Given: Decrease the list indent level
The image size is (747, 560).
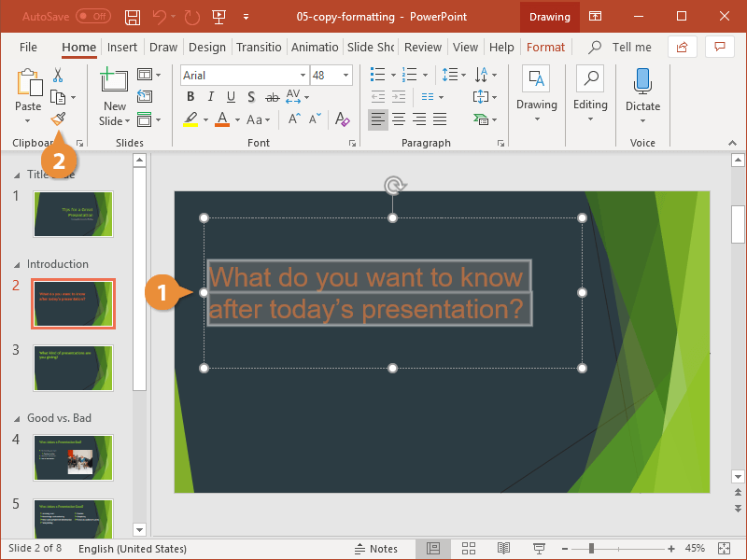Looking at the screenshot, I should (x=377, y=96).
